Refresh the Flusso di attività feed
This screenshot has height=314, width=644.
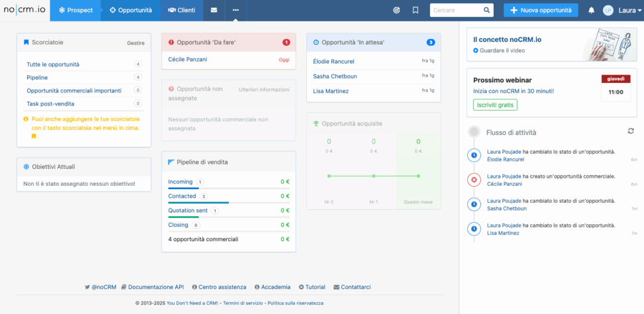tap(631, 131)
